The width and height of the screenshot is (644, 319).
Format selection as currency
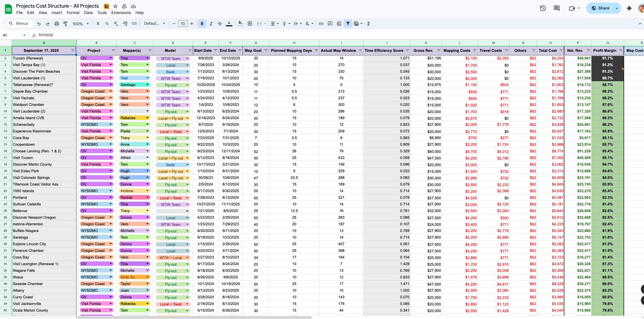(98, 23)
